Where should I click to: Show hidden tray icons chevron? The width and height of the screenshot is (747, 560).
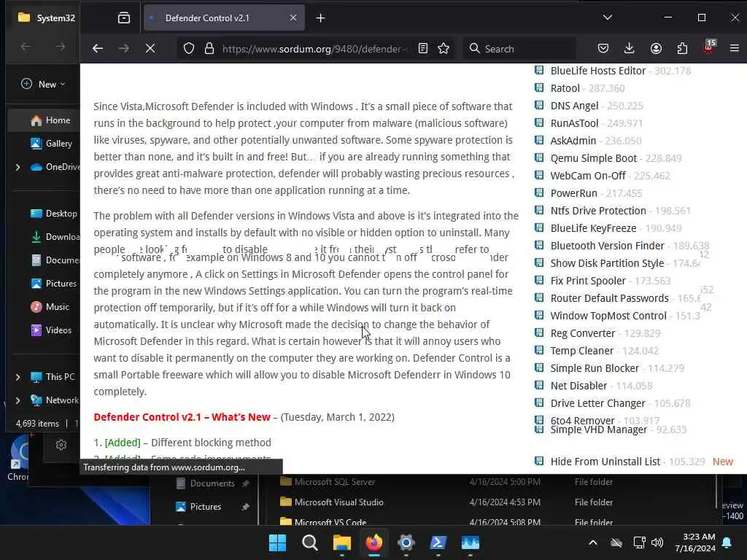coord(593,542)
